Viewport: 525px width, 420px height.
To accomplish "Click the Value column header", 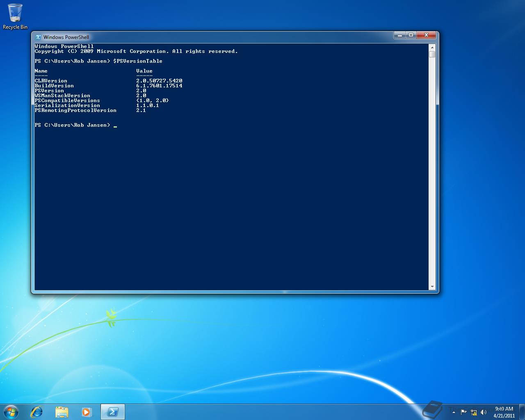I will 144,71.
